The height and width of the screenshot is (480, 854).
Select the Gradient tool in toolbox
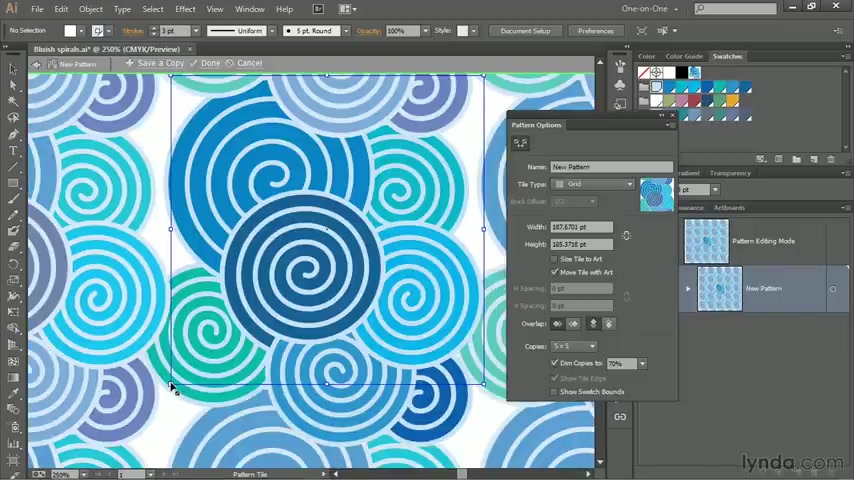(13, 377)
